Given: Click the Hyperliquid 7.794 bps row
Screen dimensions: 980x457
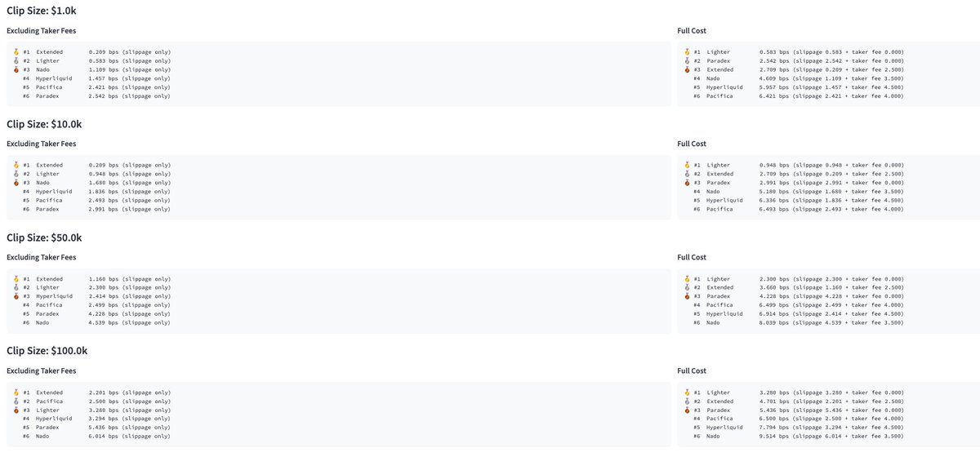Looking at the screenshot, I should tap(798, 428).
